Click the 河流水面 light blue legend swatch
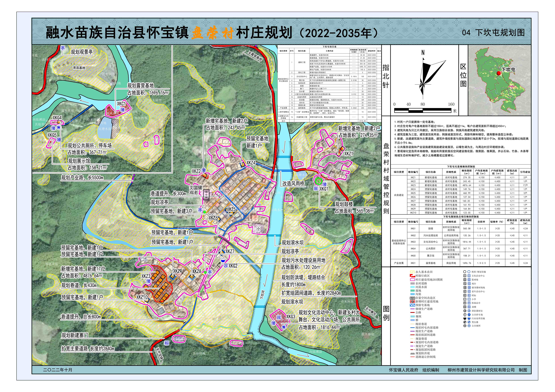This screenshot has height=392, width=555. 412,287
